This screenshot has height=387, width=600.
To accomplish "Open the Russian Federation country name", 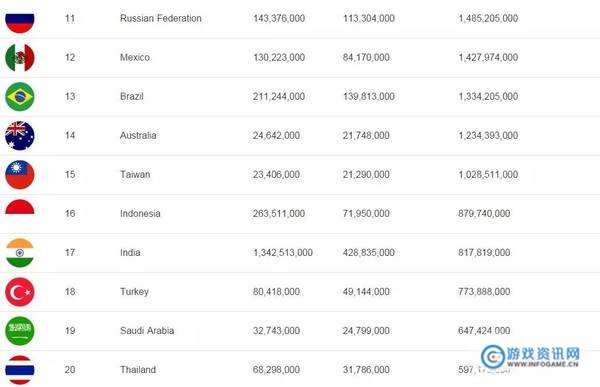I will click(x=161, y=18).
